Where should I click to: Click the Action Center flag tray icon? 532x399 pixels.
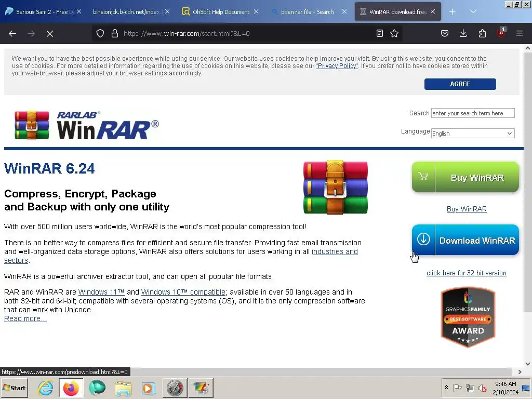[457, 388]
